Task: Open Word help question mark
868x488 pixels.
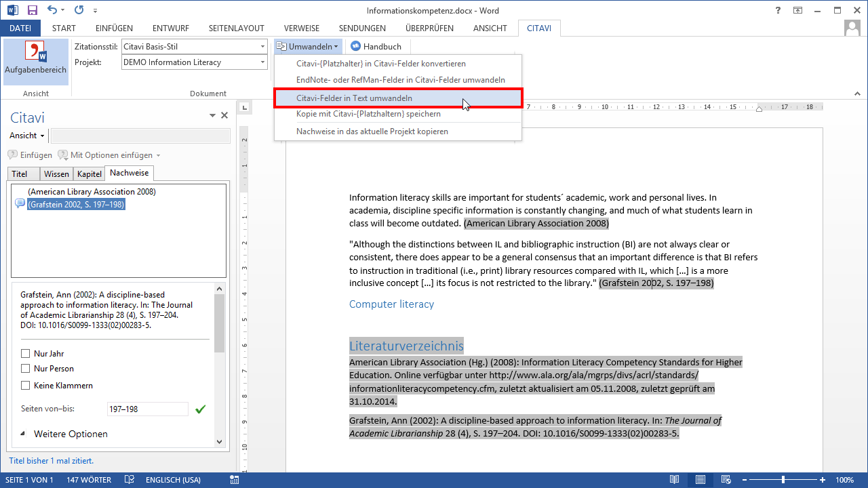Action: click(x=778, y=10)
